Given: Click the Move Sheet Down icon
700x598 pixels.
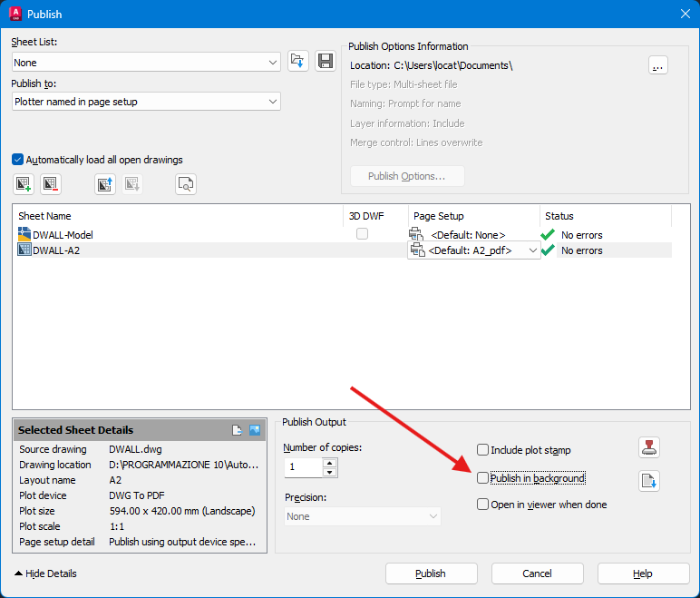Looking at the screenshot, I should (132, 183).
